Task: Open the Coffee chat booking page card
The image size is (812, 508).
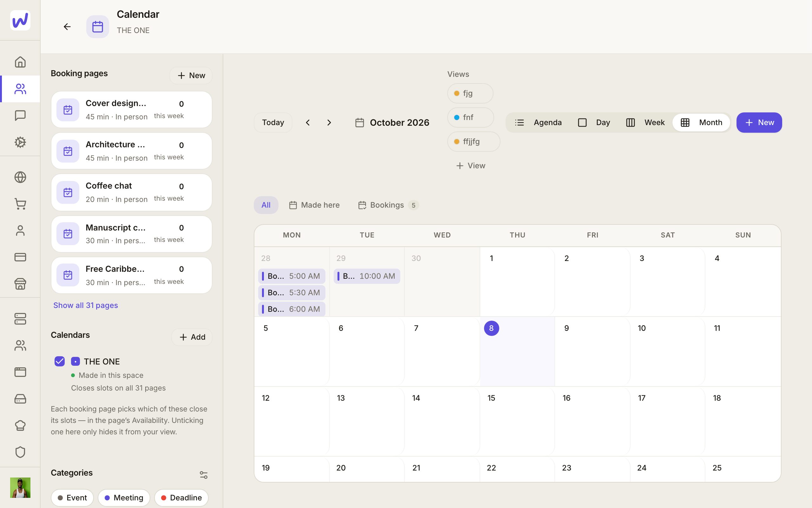Action: [132, 192]
